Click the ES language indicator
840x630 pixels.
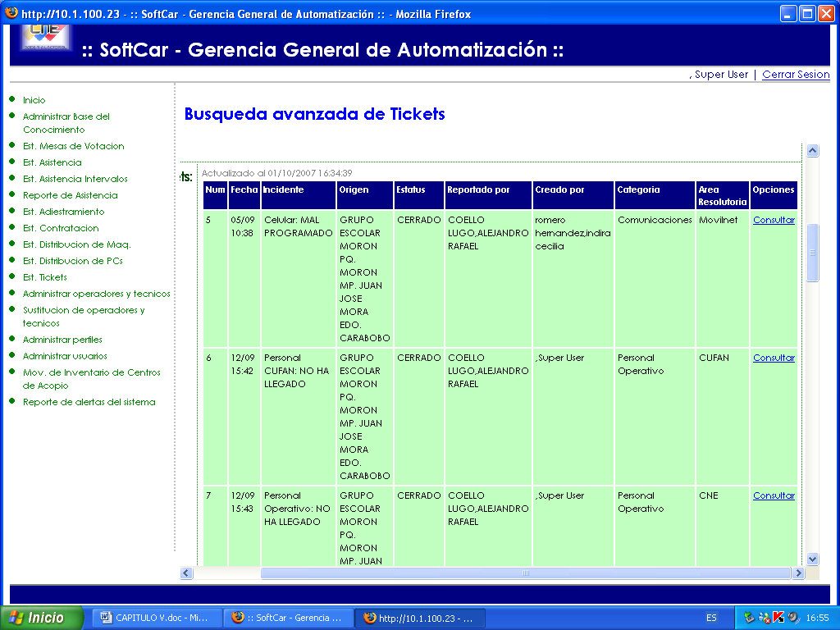pos(711,618)
